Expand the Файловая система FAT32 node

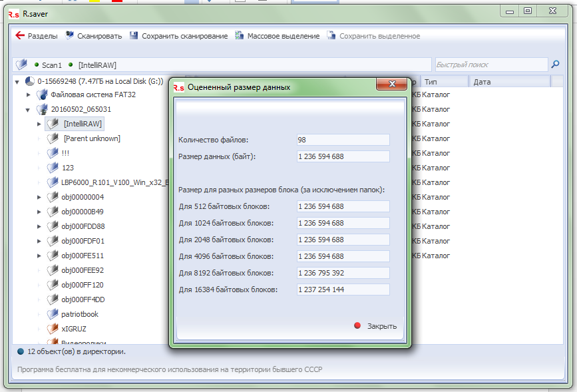tap(29, 95)
